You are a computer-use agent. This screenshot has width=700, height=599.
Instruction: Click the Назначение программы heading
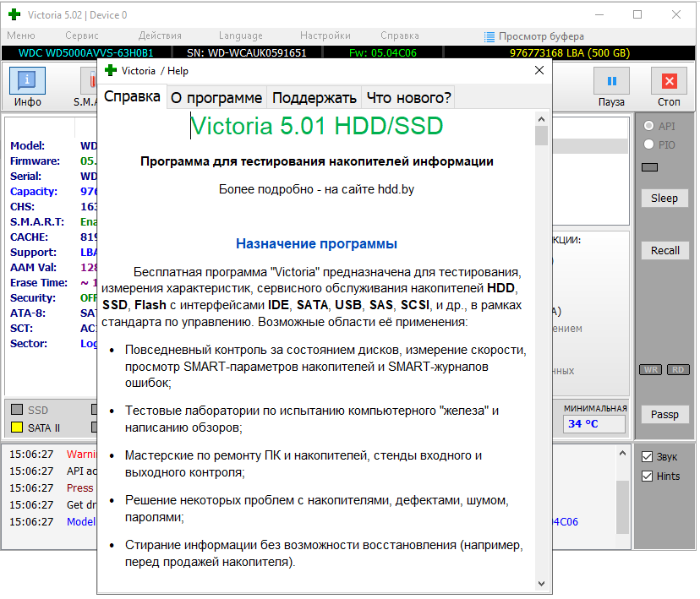[x=316, y=243]
